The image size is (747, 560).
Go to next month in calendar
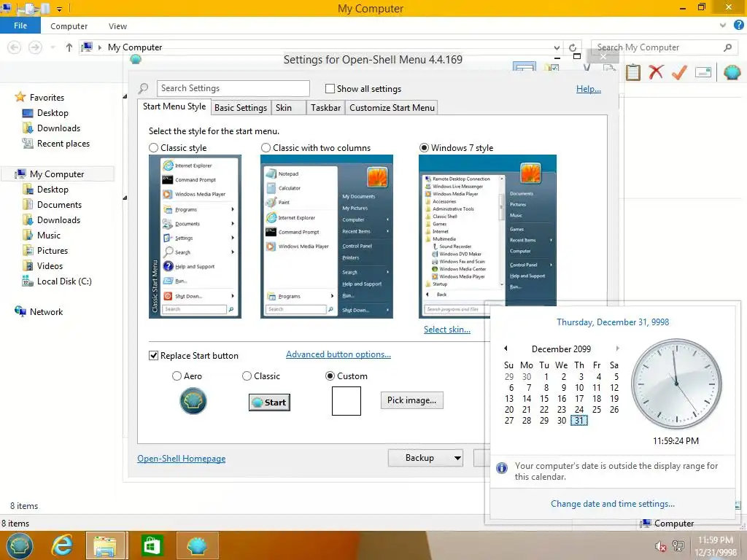[x=617, y=348]
